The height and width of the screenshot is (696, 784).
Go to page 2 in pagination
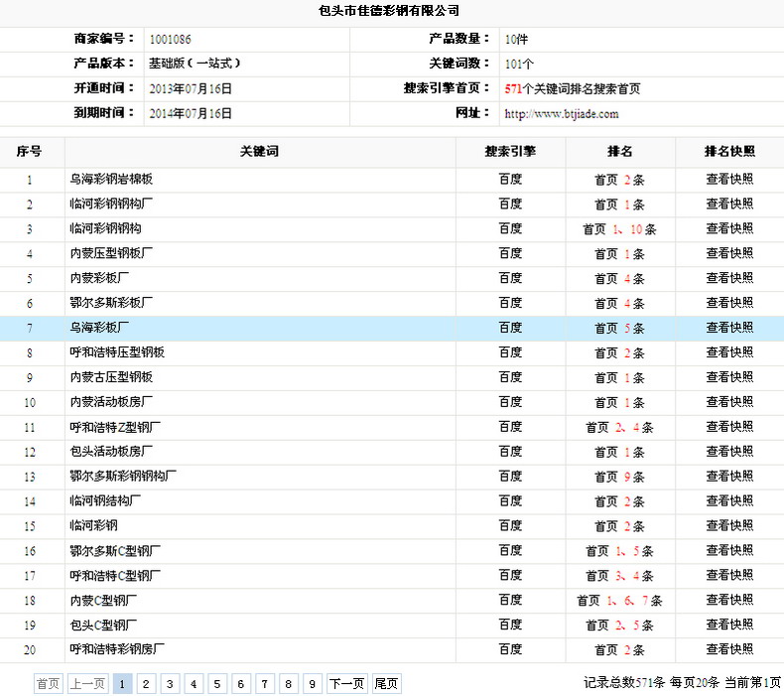(146, 683)
